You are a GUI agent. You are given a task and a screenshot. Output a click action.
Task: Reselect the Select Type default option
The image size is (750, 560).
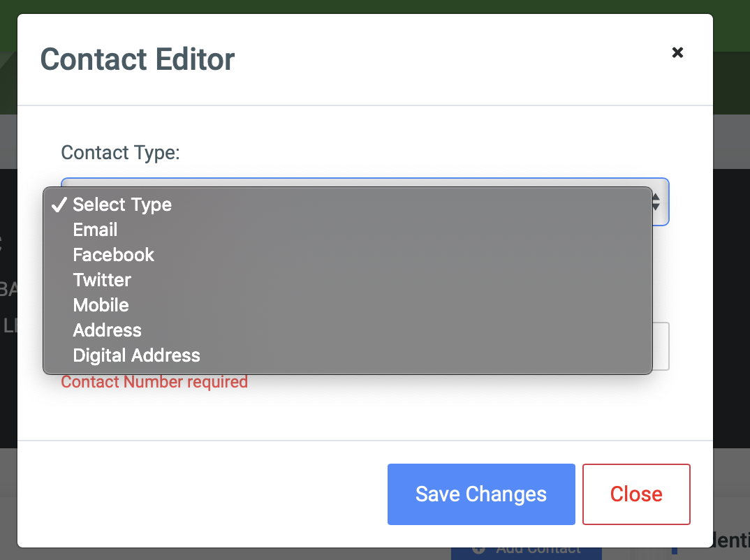tap(122, 205)
